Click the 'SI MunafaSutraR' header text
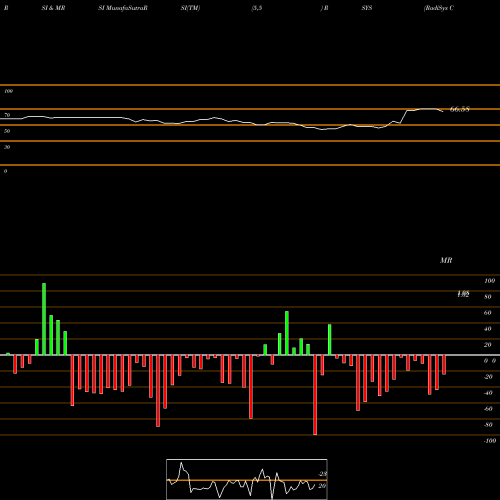This screenshot has width=500, height=500. [123, 8]
